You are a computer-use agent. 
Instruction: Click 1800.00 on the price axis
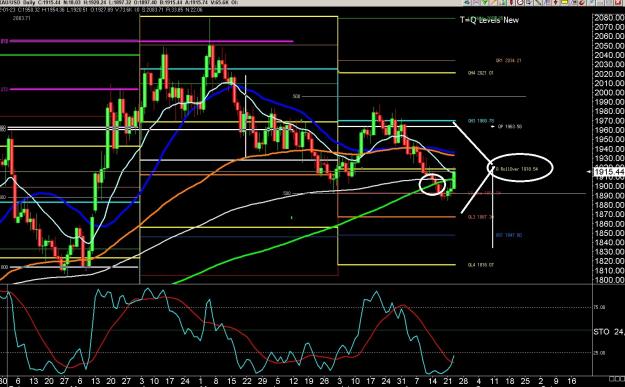click(x=609, y=280)
